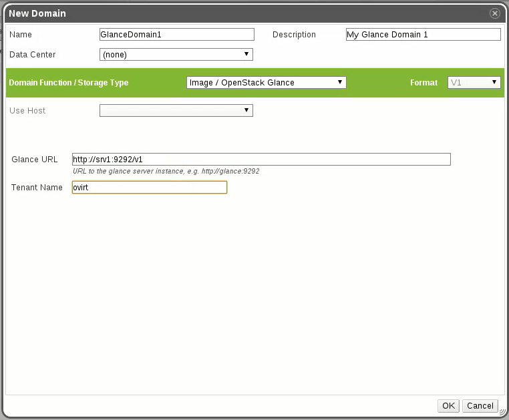Image resolution: width=509 pixels, height=420 pixels.
Task: Click the Description label
Action: coord(294,35)
